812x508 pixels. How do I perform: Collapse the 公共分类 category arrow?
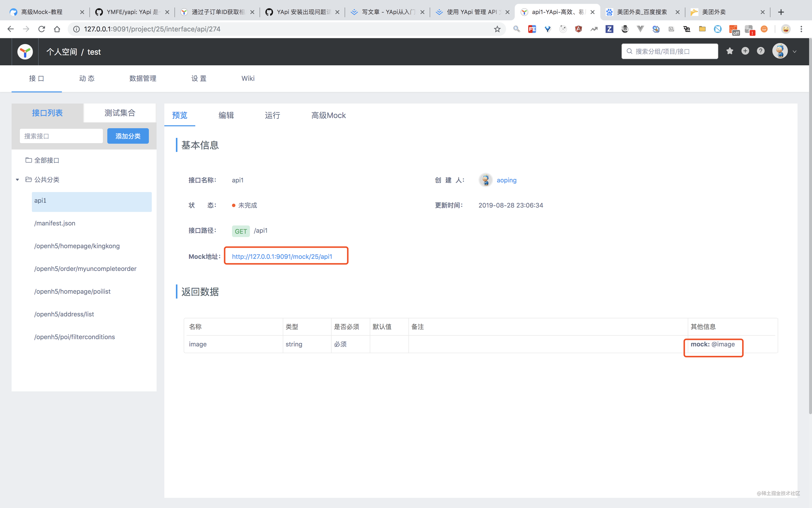[x=17, y=180]
